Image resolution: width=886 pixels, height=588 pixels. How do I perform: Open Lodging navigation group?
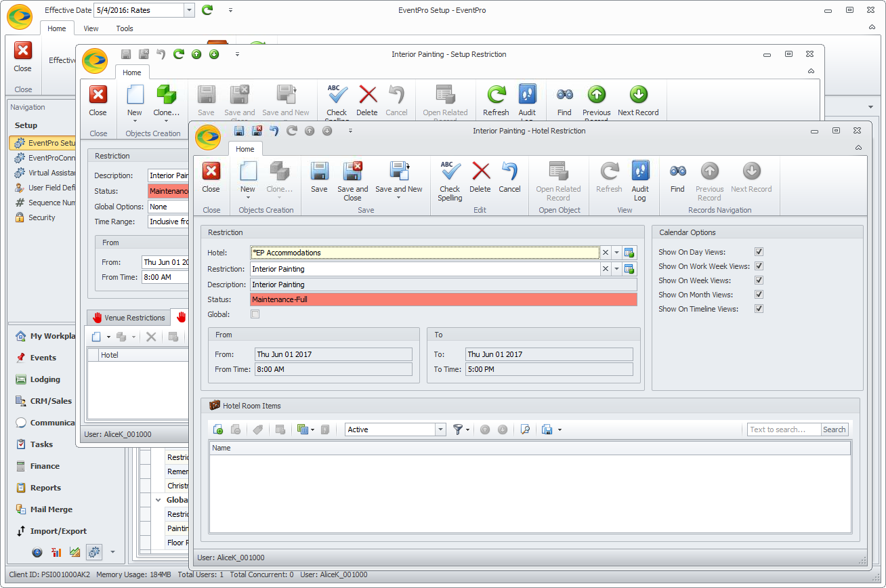tap(45, 379)
